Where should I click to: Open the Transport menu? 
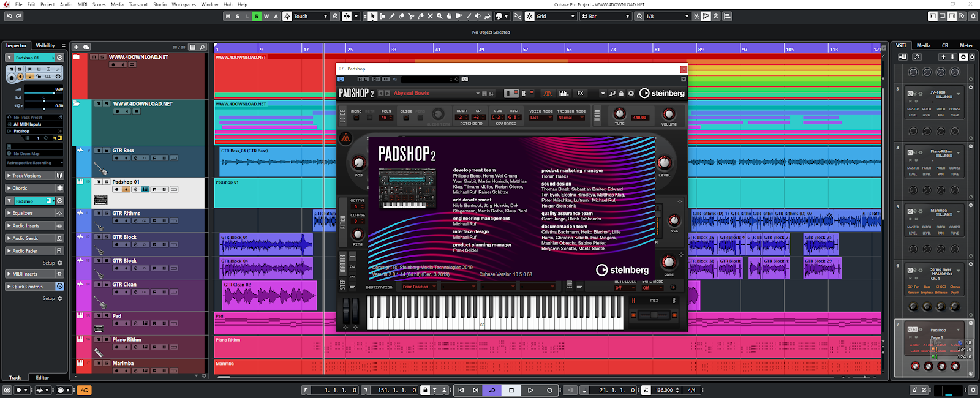[x=138, y=4]
